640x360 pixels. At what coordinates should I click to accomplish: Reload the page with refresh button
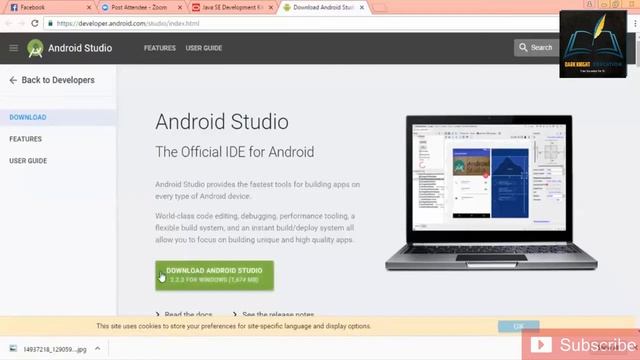(x=35, y=23)
